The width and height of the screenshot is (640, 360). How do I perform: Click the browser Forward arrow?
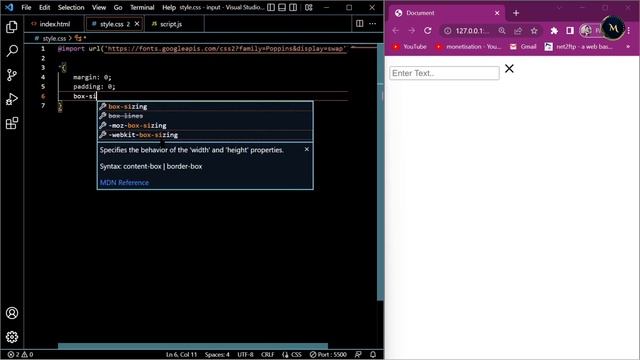coord(411,31)
